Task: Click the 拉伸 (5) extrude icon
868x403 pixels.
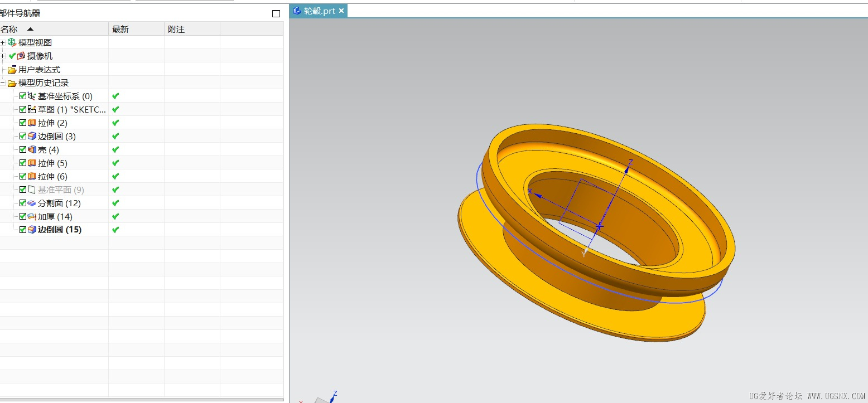Action: (32, 163)
